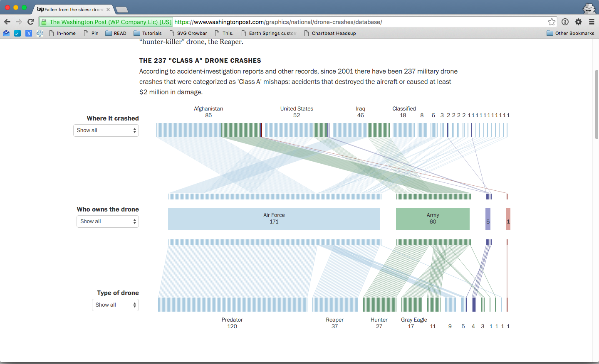Screen dimensions: 599x364
Task: Click the Afghanistan 85 label
Action: click(208, 112)
